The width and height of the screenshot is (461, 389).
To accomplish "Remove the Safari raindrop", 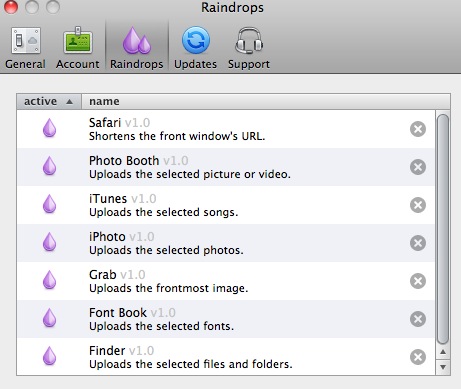I will pos(418,129).
